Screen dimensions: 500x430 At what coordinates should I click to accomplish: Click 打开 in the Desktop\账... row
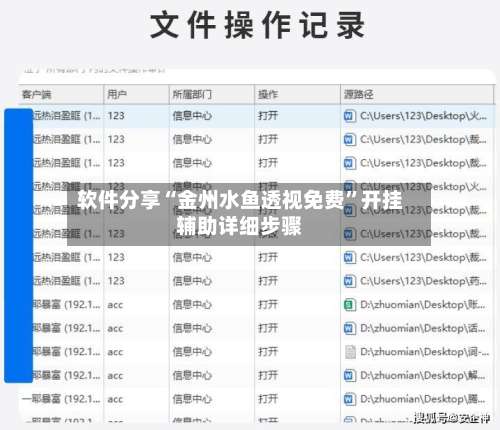coord(268,305)
